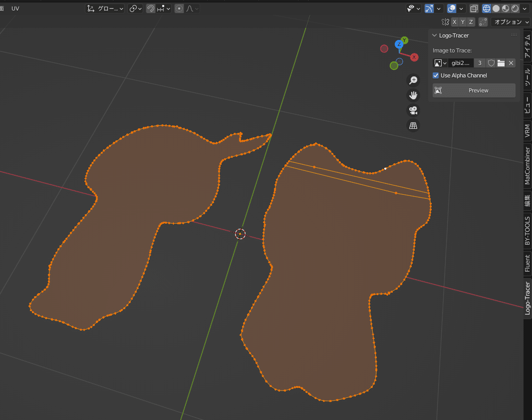Click the blue Z axis gizmo
This screenshot has width=532, height=420.
[399, 44]
